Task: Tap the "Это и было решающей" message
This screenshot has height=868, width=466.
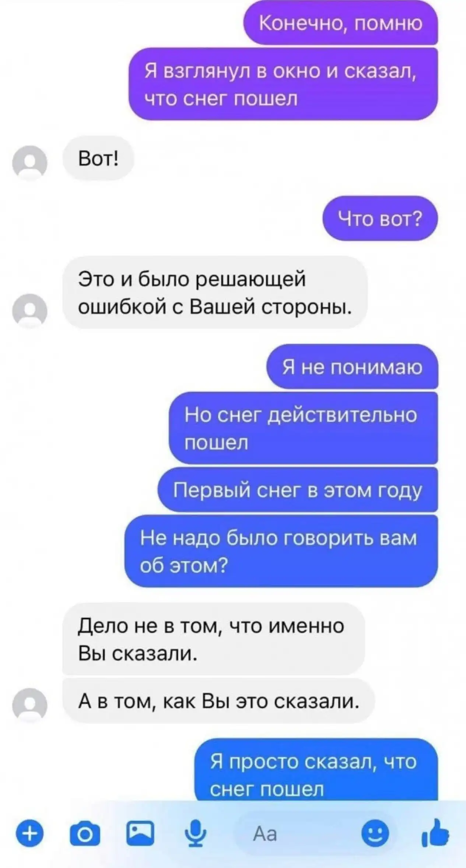Action: pos(215,293)
